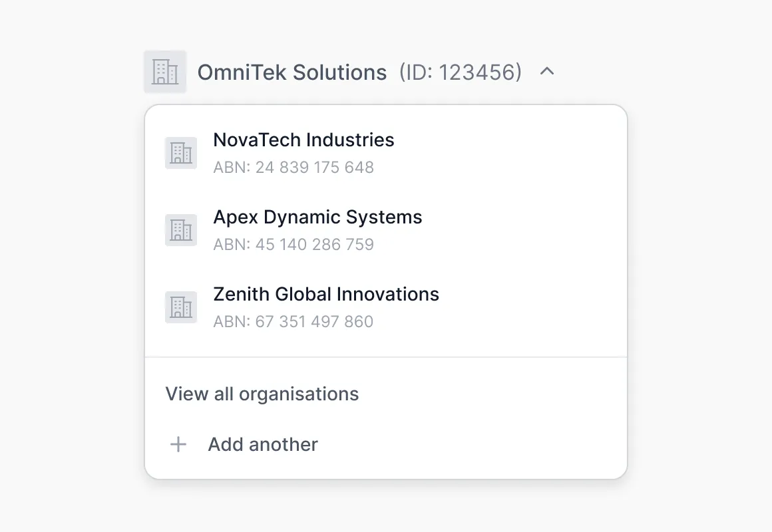This screenshot has height=532, width=772.
Task: Switch to Zenith Global Innovations
Action: (x=386, y=307)
